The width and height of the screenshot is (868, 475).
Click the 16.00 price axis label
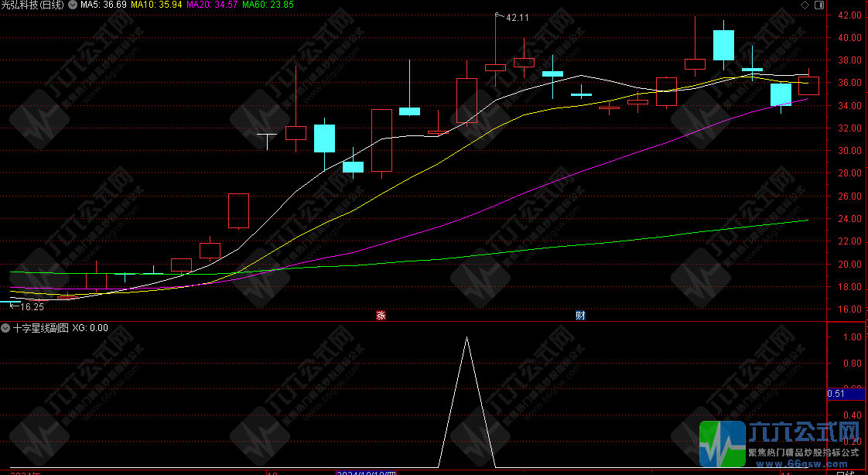pos(849,310)
